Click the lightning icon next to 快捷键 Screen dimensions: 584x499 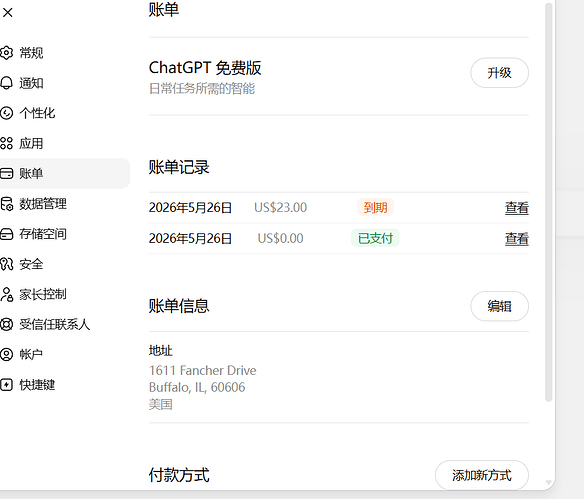coord(6,384)
